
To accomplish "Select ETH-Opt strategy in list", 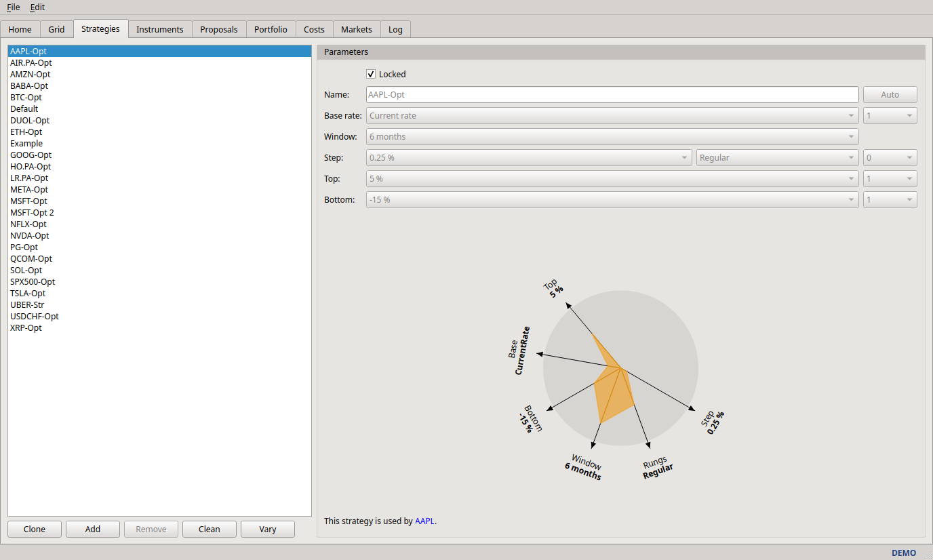I will (159, 132).
